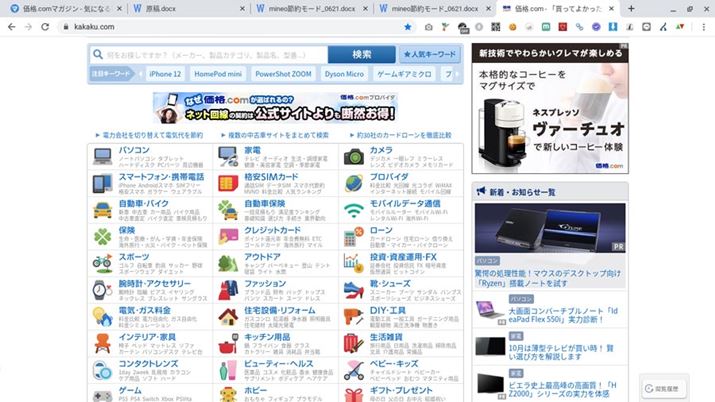
Task: Select the PowerShot ZOOM keyword chip
Action: pyautogui.click(x=283, y=74)
